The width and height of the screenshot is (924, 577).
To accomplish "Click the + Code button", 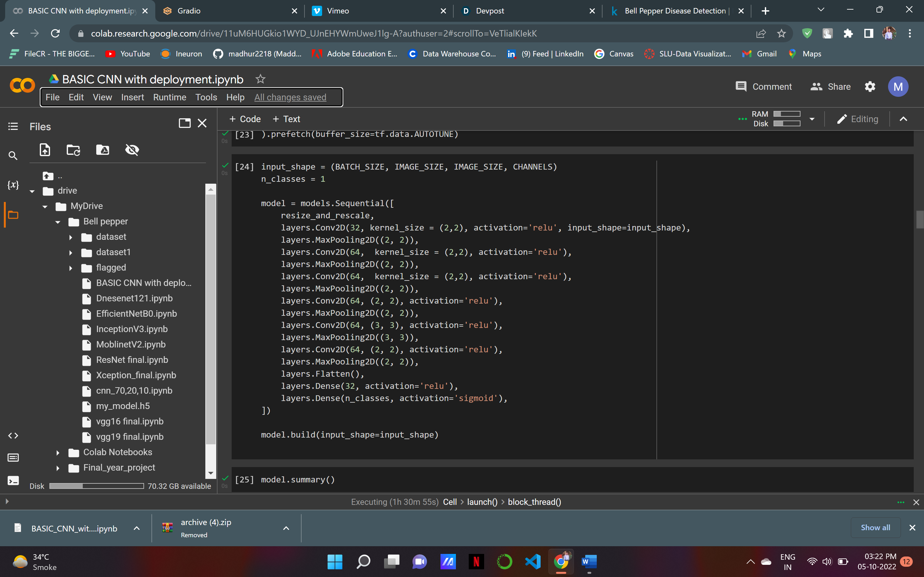I will 245,119.
